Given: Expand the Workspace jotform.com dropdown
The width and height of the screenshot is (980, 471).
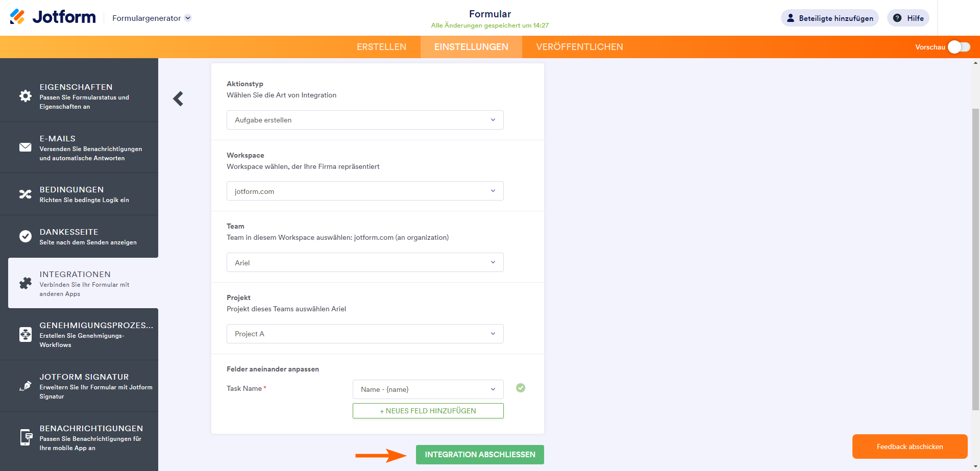Looking at the screenshot, I should (x=365, y=191).
